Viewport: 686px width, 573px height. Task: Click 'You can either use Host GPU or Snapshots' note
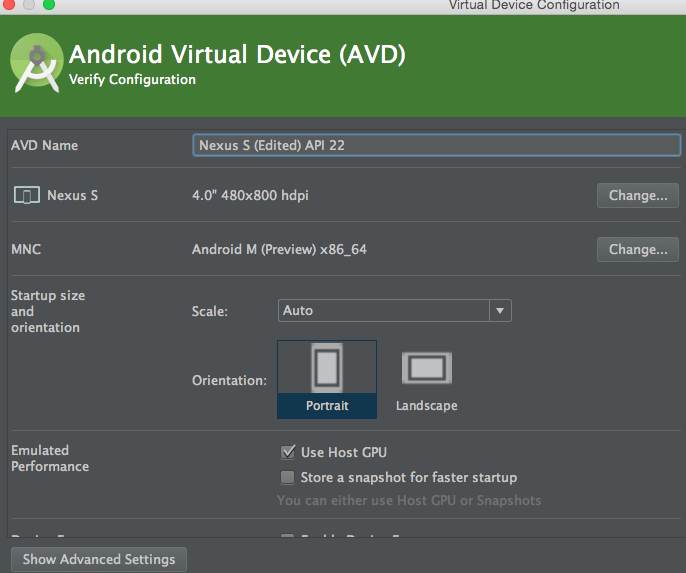(409, 500)
